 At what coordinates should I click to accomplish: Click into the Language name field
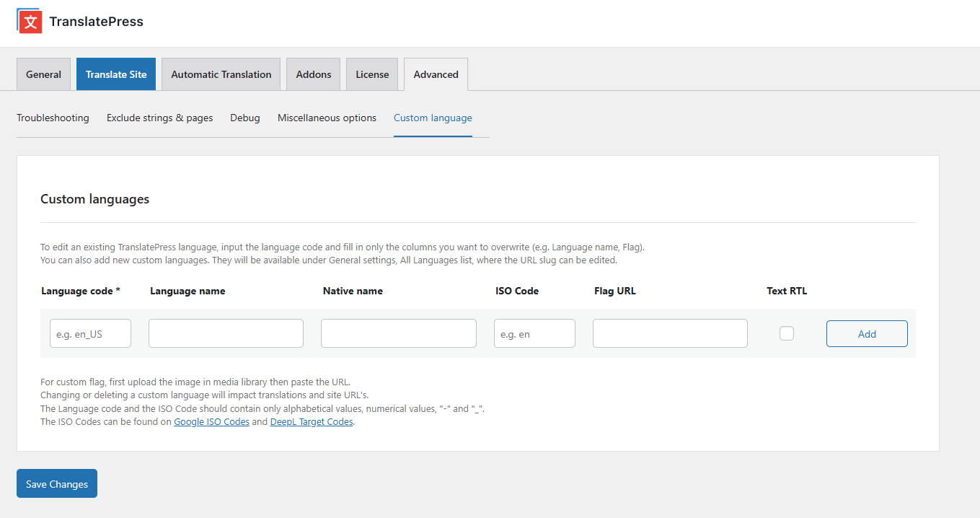pos(226,334)
